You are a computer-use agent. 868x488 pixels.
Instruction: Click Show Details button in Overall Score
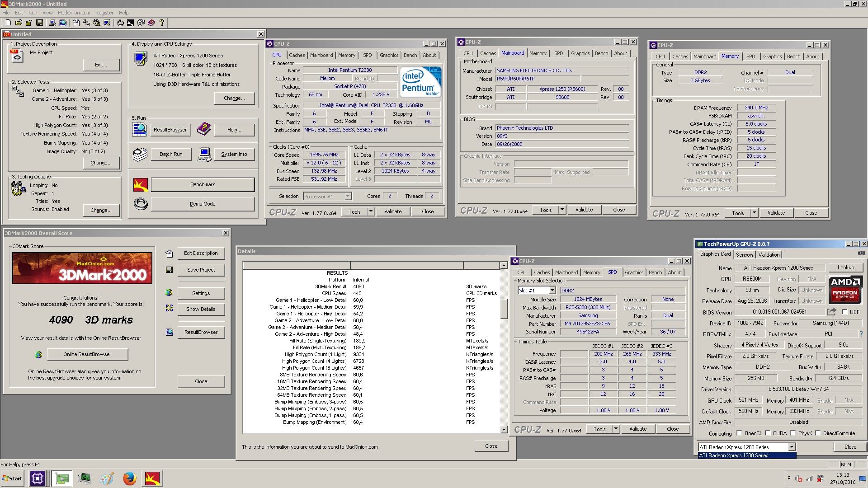pyautogui.click(x=201, y=309)
